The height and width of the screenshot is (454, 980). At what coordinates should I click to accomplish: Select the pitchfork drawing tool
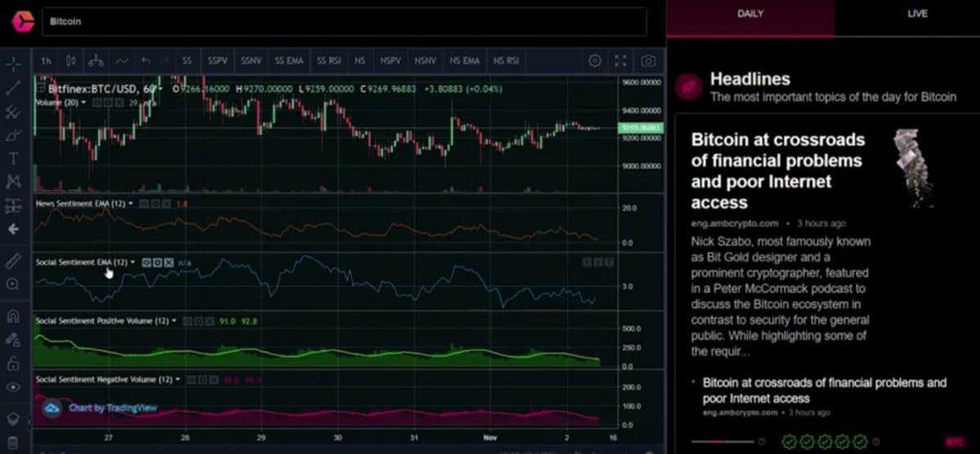pyautogui.click(x=13, y=112)
